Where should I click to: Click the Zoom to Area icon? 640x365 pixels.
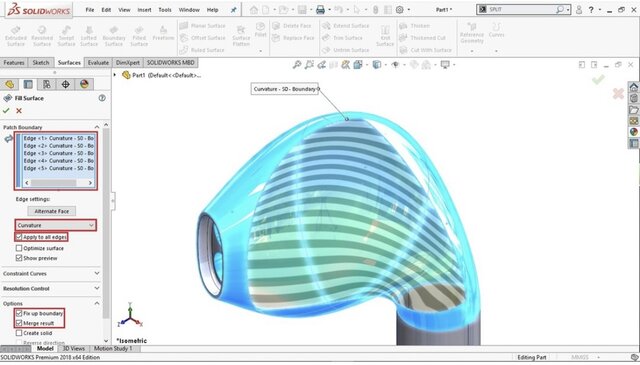309,65
